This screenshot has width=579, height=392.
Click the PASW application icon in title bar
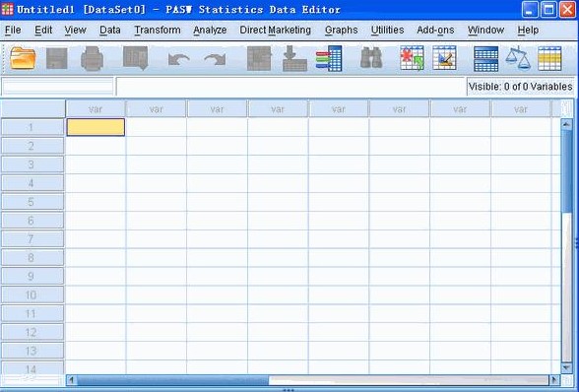pyautogui.click(x=8, y=9)
